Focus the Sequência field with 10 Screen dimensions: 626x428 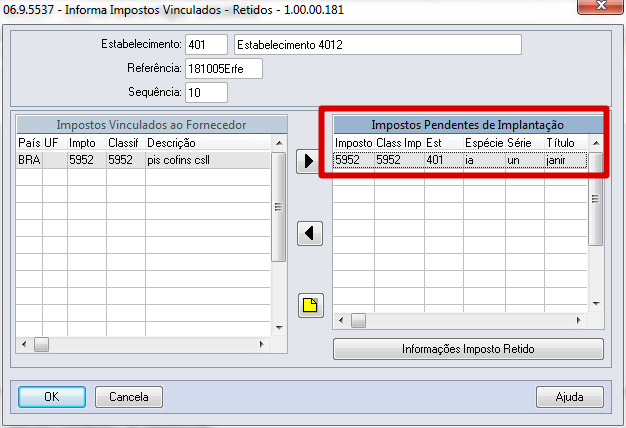click(206, 92)
